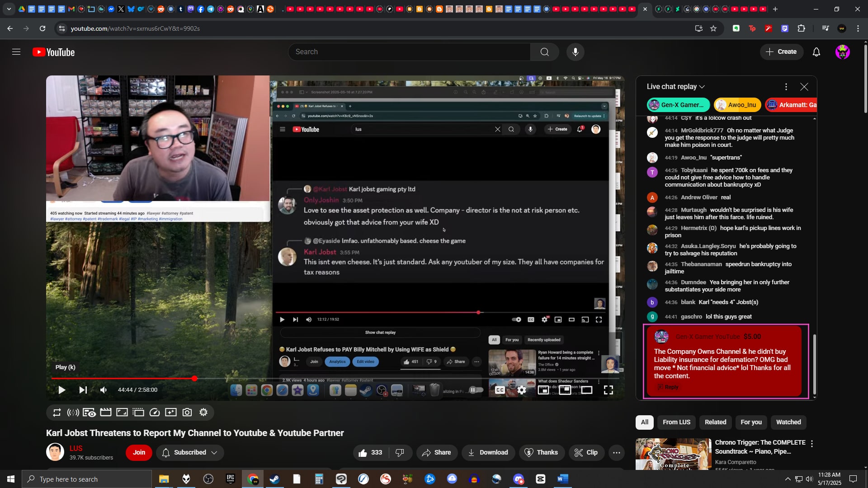Toggle the autoplay switch in the player

pos(476,390)
